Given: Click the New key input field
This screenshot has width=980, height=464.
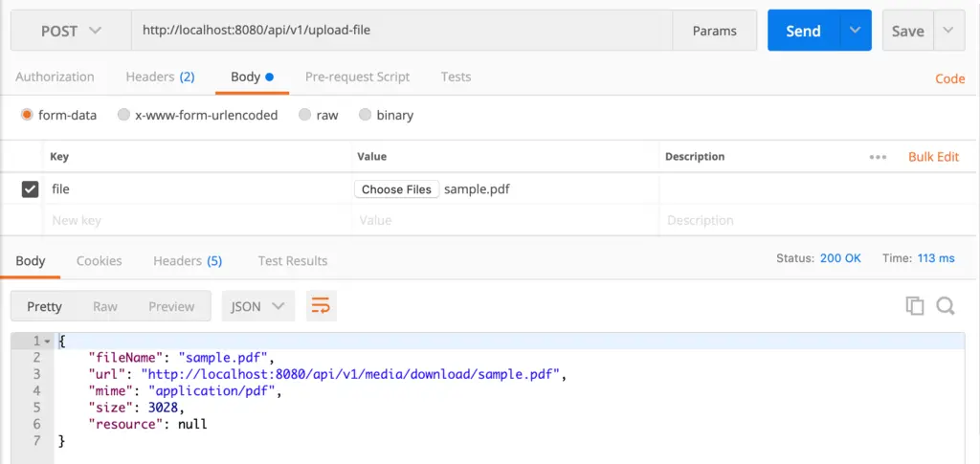Looking at the screenshot, I should [197, 220].
